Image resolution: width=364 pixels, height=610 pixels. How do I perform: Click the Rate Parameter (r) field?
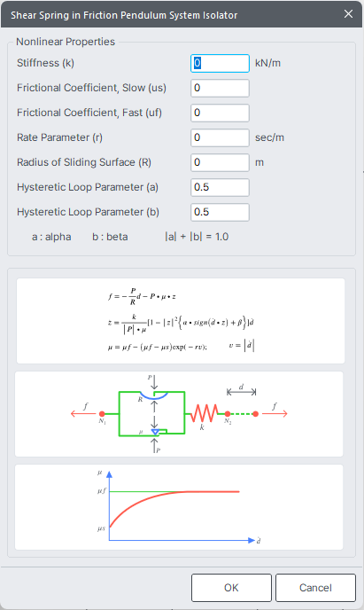tap(220, 137)
